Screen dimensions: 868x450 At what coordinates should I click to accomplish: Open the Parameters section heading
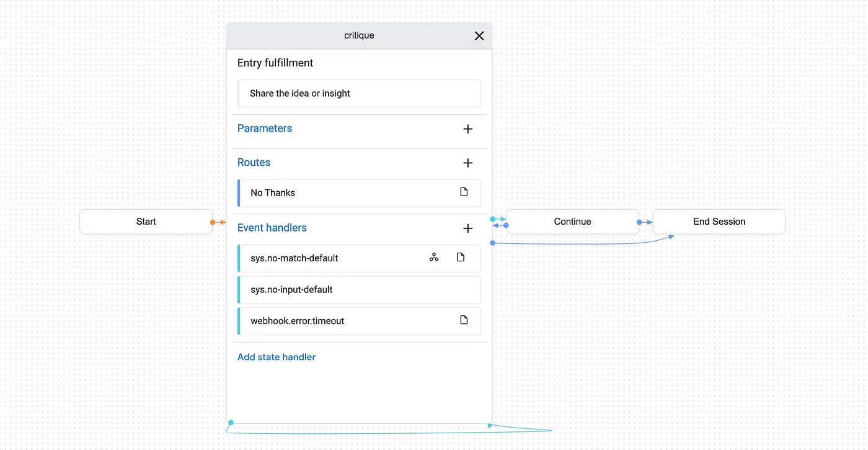click(x=265, y=128)
